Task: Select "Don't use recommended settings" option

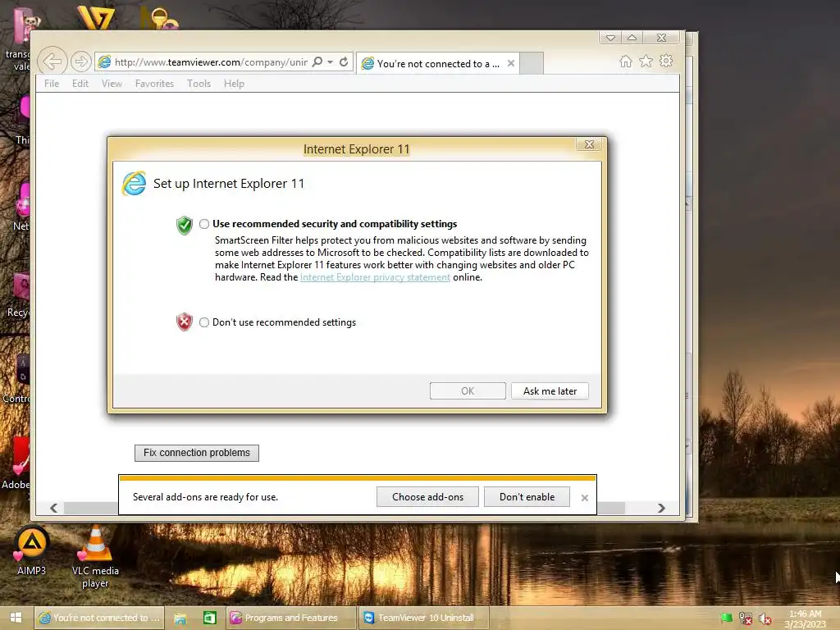Action: tap(204, 322)
